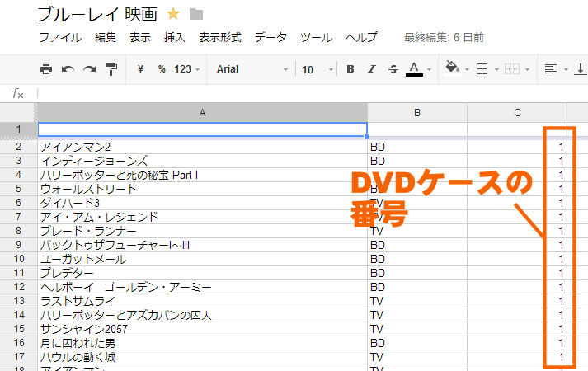The width and height of the screenshot is (588, 371).
Task: Toggle bold formatting
Action: 350,69
